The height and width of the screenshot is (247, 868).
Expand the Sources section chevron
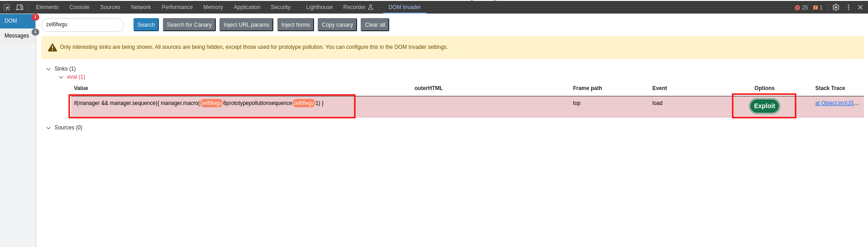(48, 128)
